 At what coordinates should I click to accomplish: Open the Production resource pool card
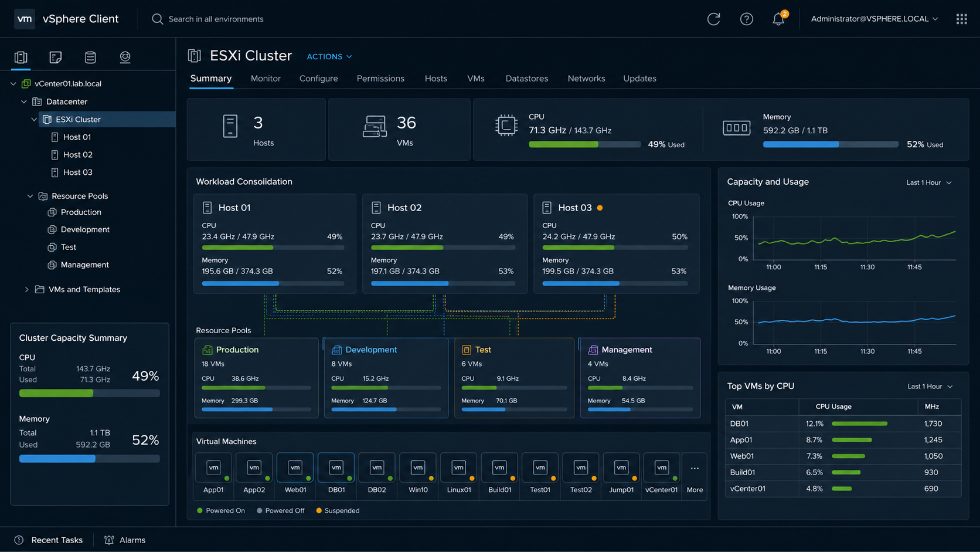tap(256, 378)
